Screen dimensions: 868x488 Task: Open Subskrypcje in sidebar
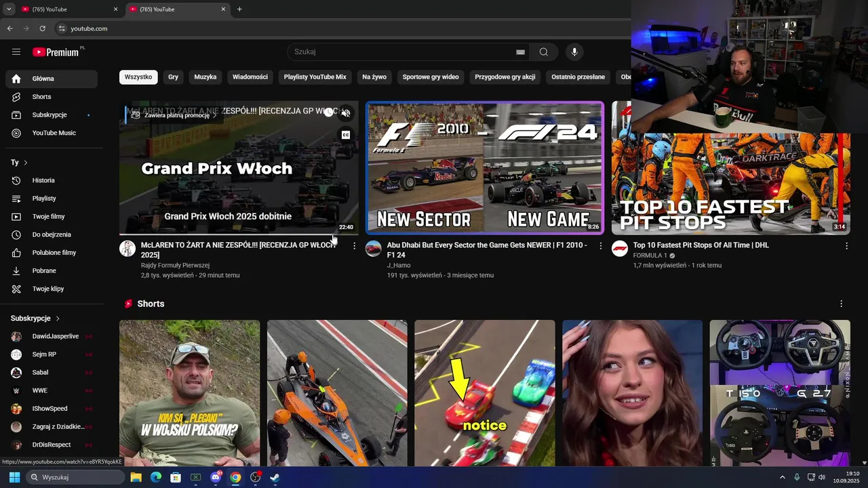pyautogui.click(x=52, y=115)
